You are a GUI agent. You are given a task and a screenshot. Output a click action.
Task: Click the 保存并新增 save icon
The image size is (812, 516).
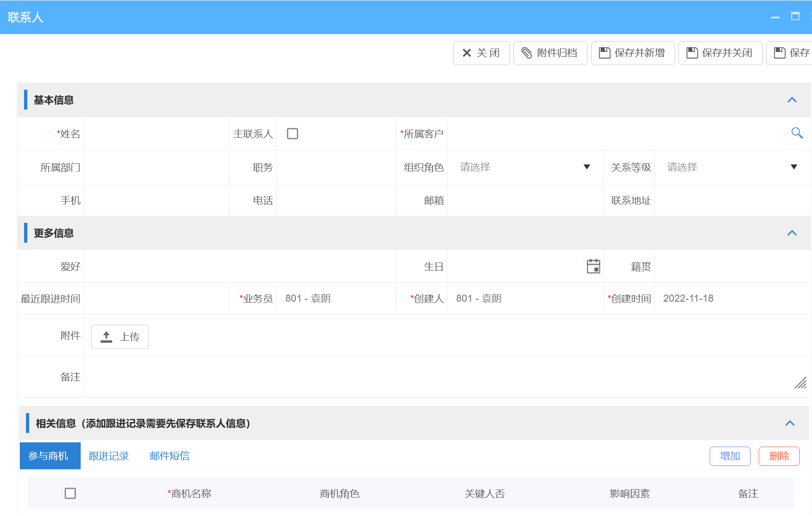point(605,53)
